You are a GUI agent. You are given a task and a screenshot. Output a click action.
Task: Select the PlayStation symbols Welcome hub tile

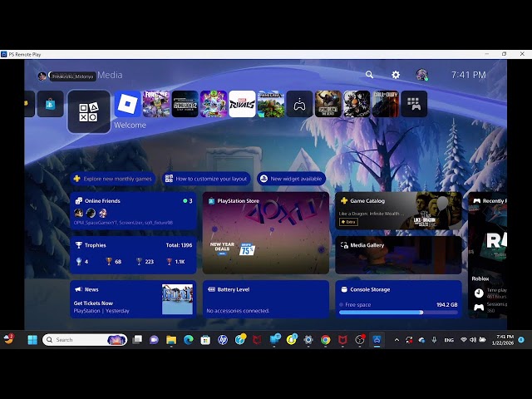pos(89,111)
